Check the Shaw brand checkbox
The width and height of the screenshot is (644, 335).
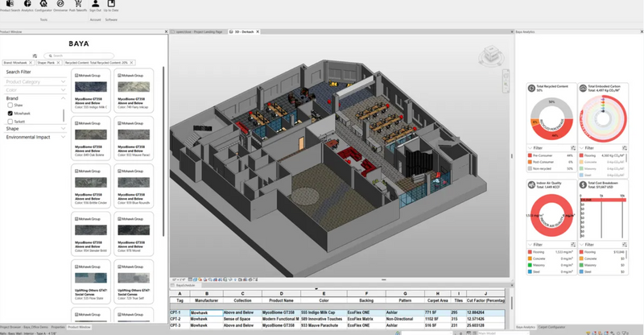(10, 105)
